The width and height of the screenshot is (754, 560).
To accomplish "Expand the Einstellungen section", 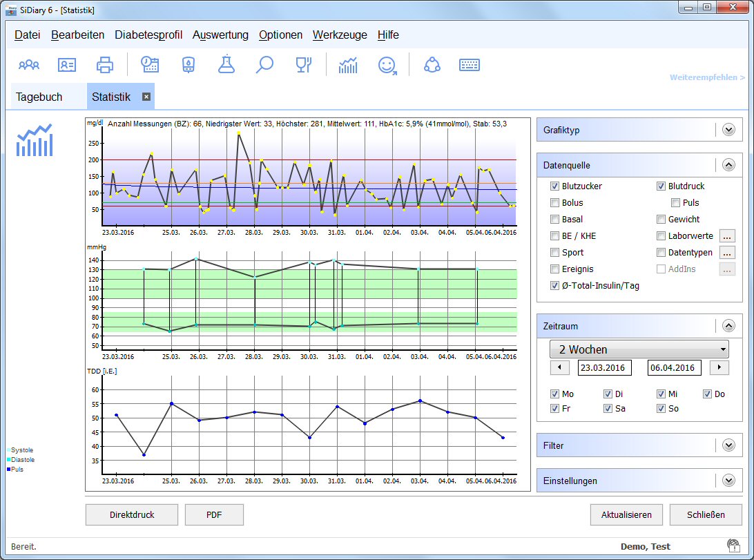I will [728, 481].
